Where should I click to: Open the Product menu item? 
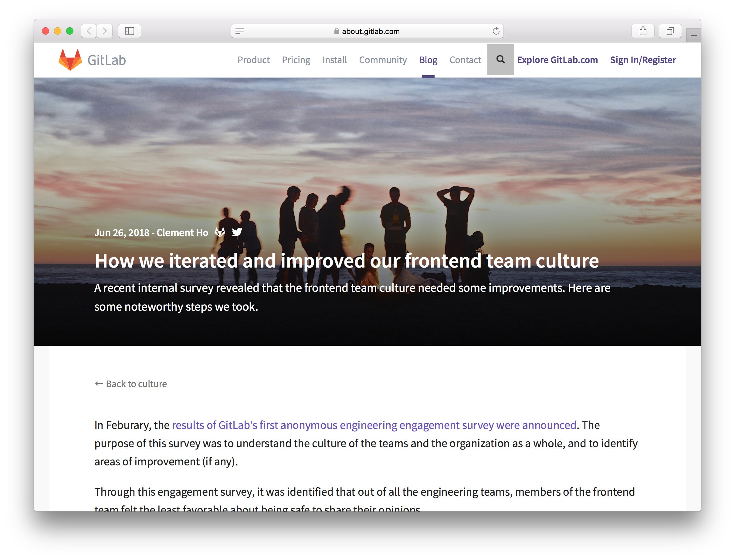pos(253,60)
